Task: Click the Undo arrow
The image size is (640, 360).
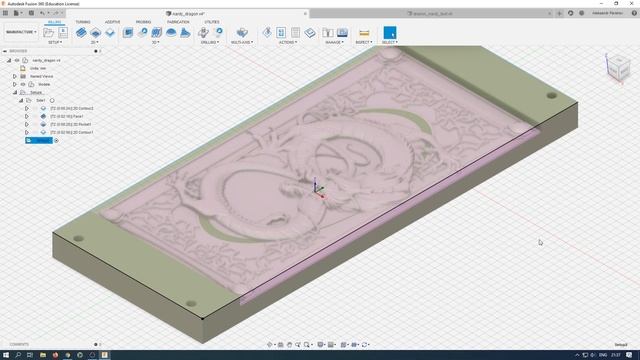Action: click(x=42, y=13)
